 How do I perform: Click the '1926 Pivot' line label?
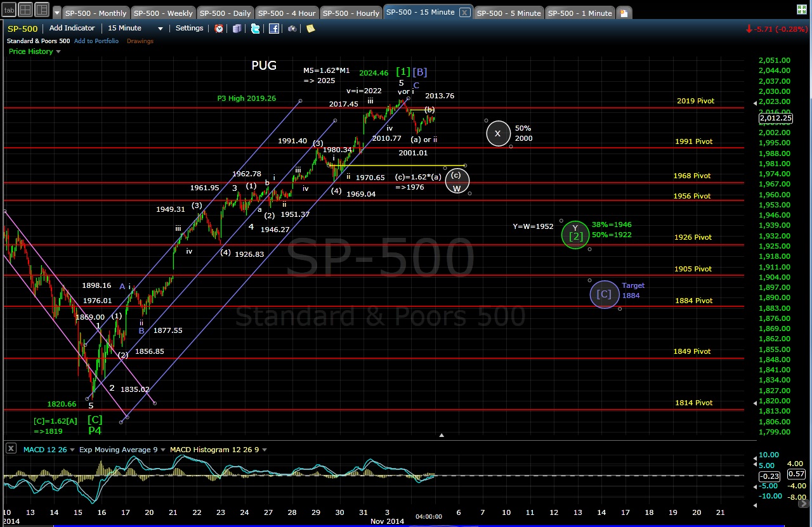point(693,237)
